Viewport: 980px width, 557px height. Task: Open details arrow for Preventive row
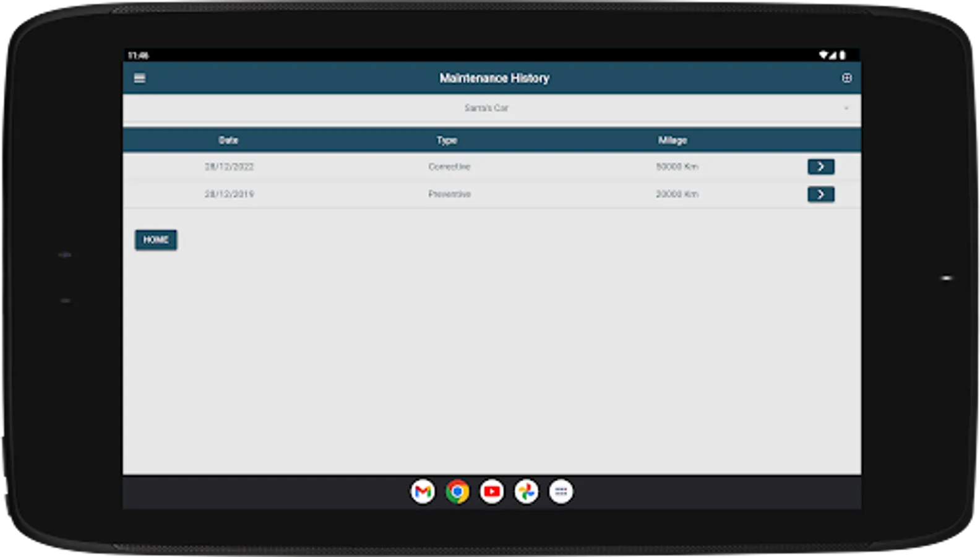(820, 194)
